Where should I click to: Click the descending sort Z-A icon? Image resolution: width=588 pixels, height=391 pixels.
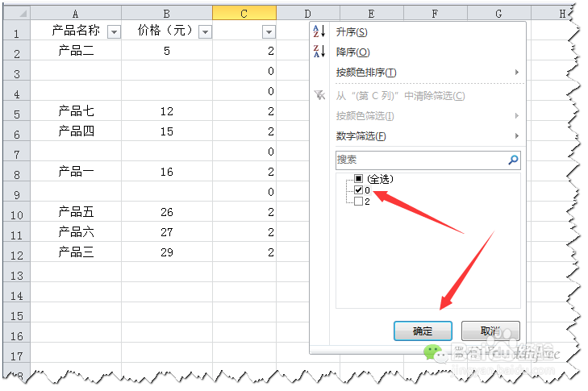coord(319,52)
